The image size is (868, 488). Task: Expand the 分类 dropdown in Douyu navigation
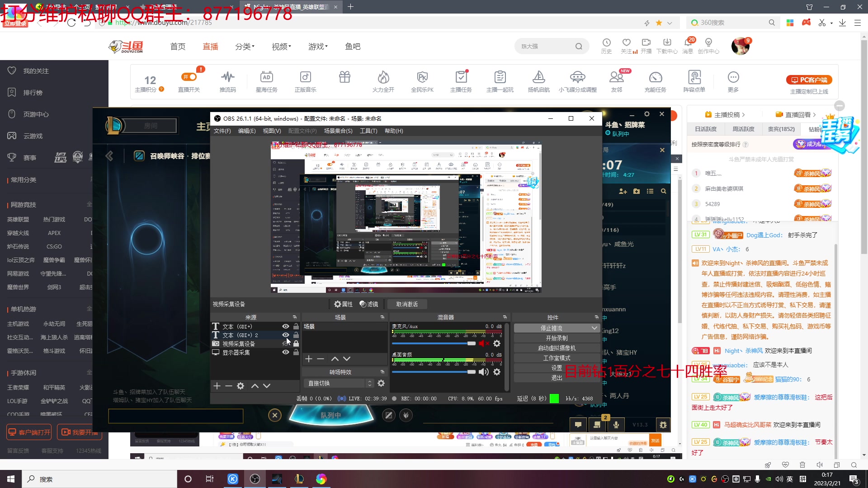(x=245, y=46)
